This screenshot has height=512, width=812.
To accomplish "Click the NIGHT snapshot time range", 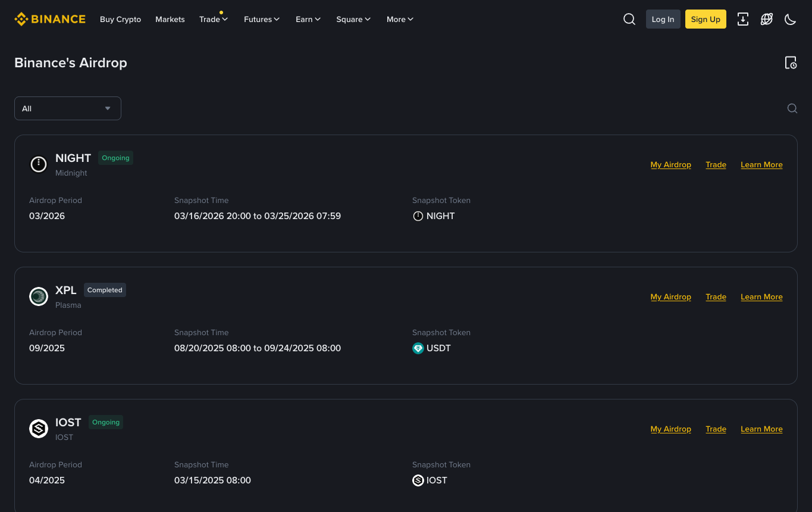I will [x=258, y=216].
